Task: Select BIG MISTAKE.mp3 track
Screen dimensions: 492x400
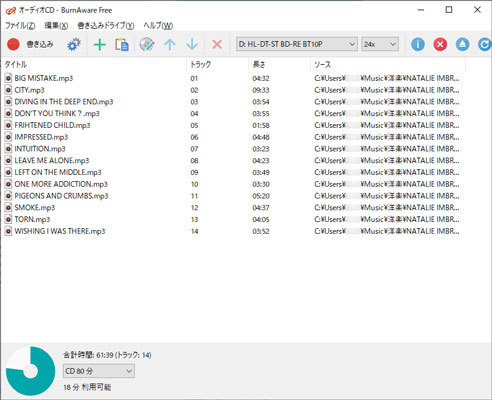Action: coord(43,78)
